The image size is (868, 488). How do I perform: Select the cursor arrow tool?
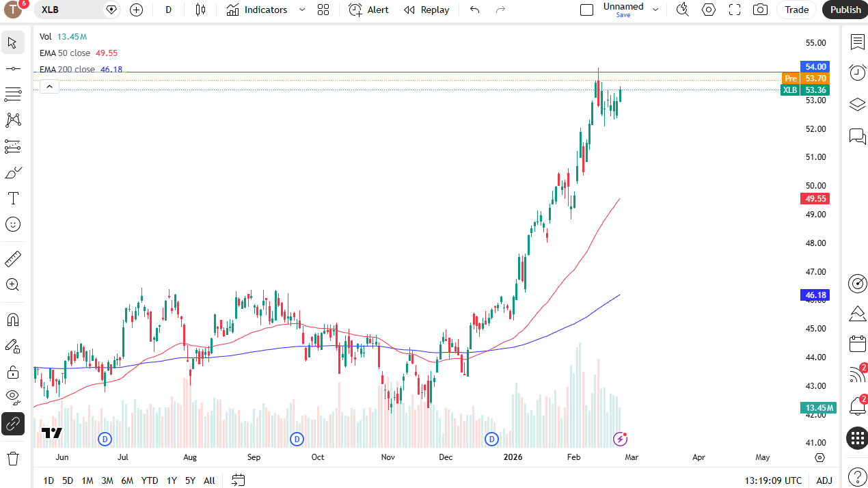12,42
